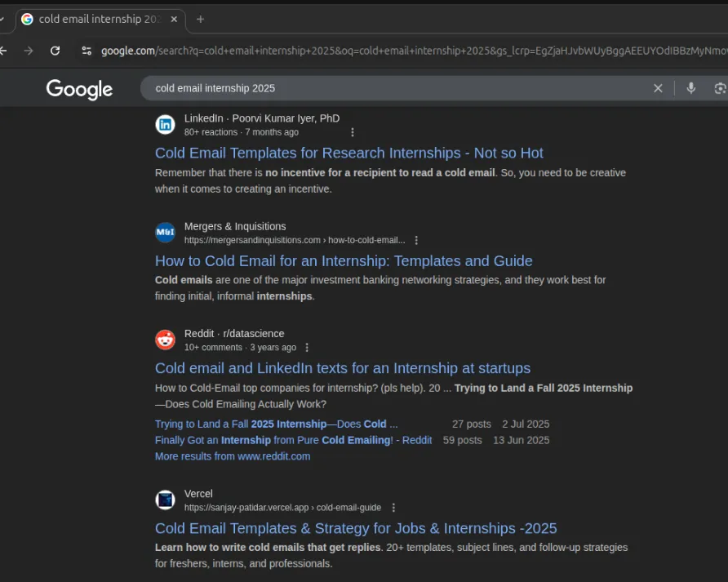Open Cold Email Templates for Research Internships link
Screen dimensions: 728x582
[348, 153]
